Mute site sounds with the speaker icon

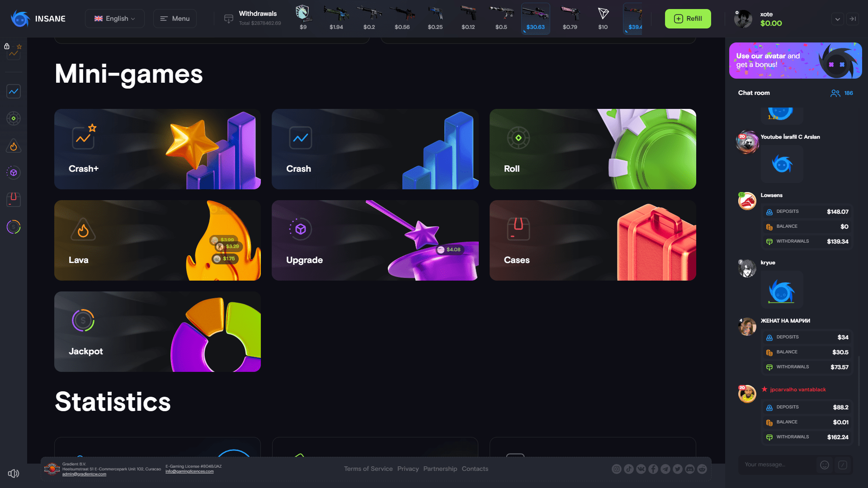point(13,474)
